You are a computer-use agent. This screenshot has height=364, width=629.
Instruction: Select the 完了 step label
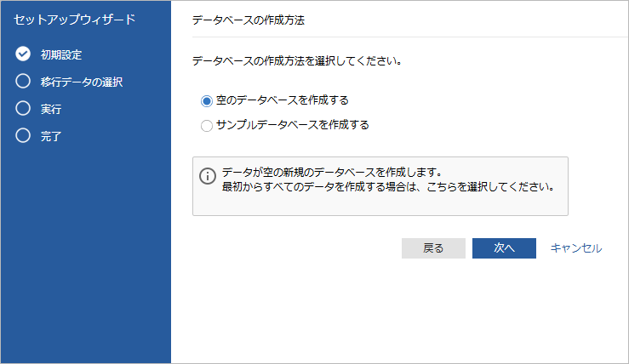tap(51, 135)
